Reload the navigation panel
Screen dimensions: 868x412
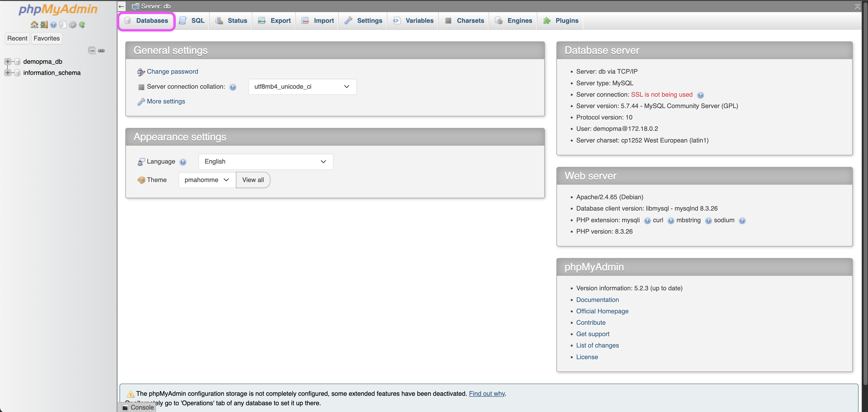coord(82,24)
